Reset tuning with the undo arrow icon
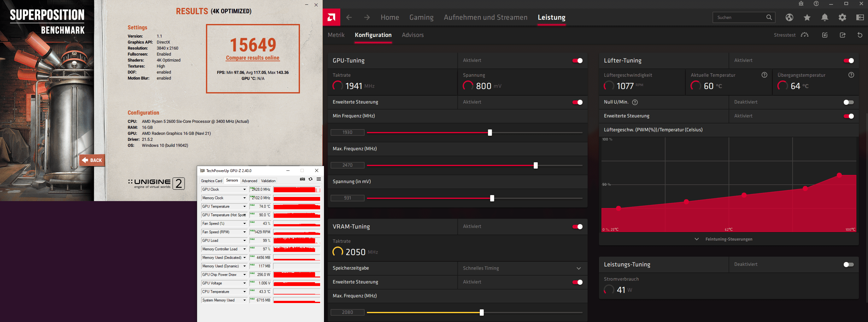The width and height of the screenshot is (868, 322). point(860,35)
